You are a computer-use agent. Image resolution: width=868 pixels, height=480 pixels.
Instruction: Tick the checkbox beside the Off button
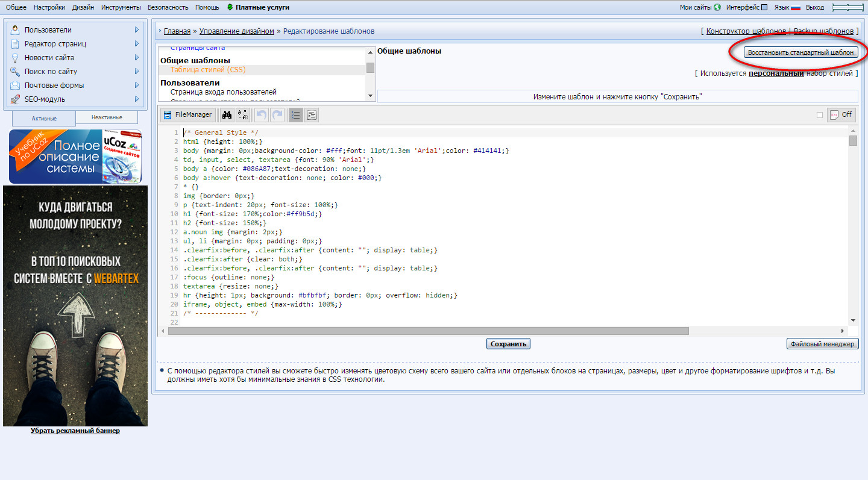(x=820, y=115)
